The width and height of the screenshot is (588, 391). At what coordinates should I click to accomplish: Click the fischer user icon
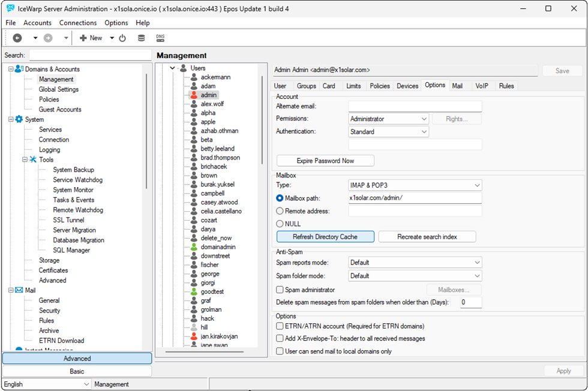tap(194, 264)
